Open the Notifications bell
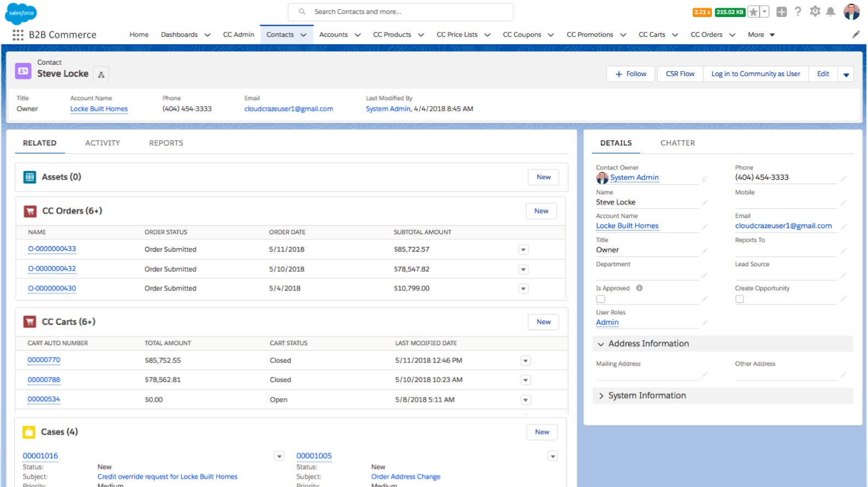Screen dimensions: 868x487 (x=831, y=12)
